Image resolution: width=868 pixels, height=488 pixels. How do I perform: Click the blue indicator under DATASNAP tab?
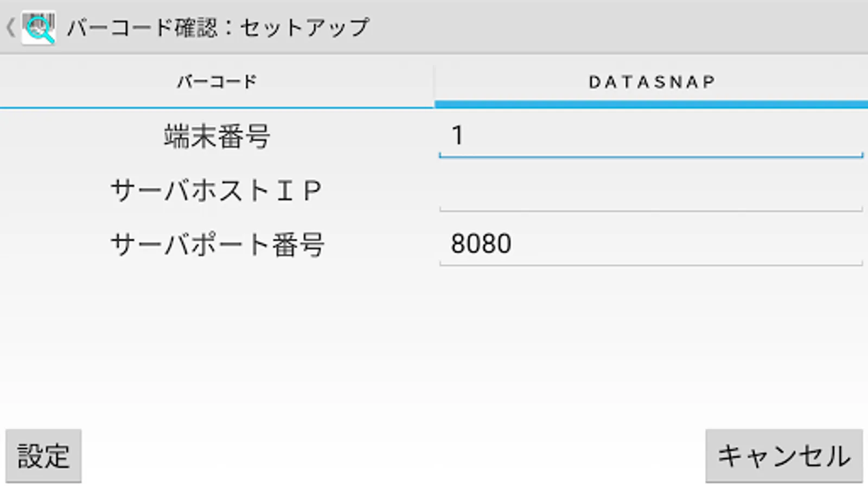tap(651, 104)
